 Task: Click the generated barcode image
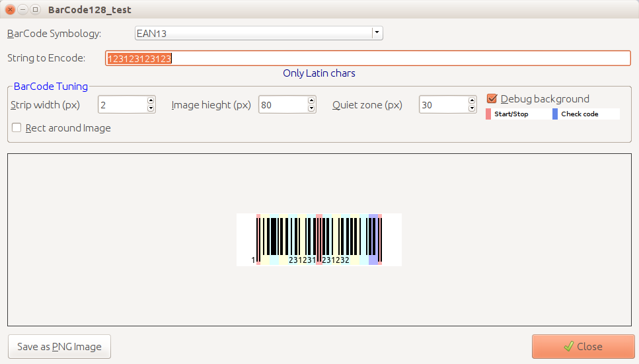point(319,239)
